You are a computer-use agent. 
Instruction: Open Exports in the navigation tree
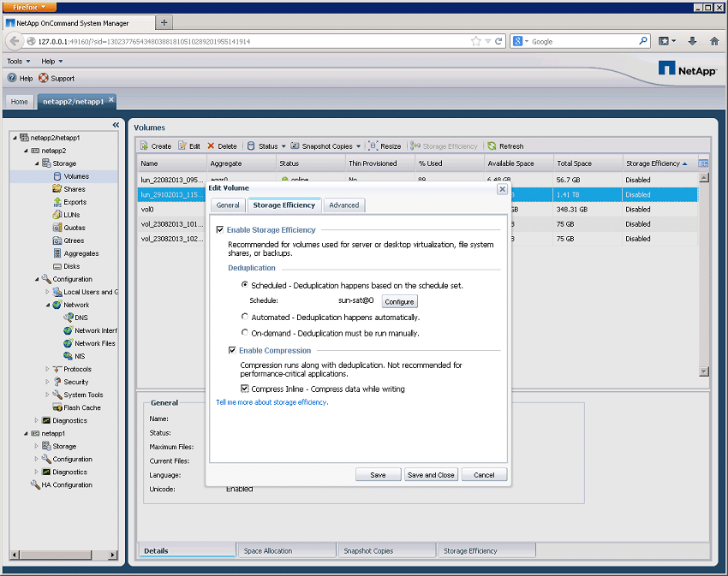[x=75, y=202]
